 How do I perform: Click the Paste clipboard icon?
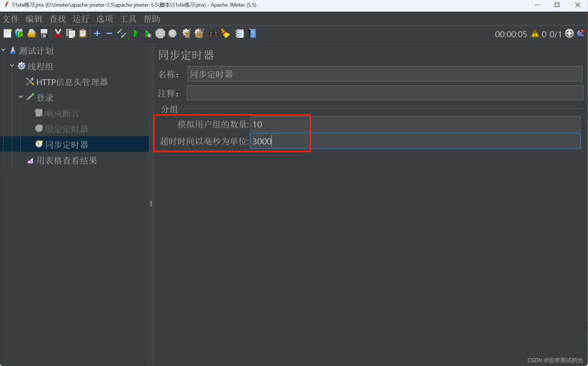point(83,34)
